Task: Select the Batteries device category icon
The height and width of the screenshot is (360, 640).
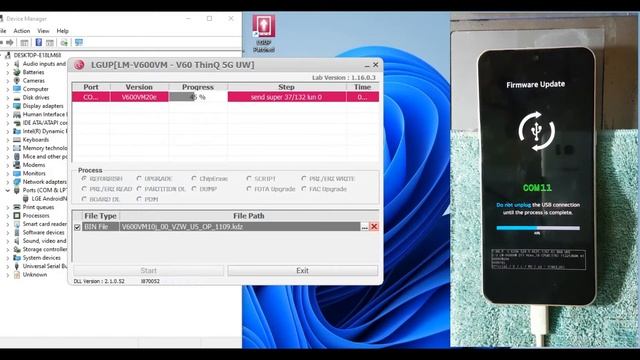Action: point(17,72)
